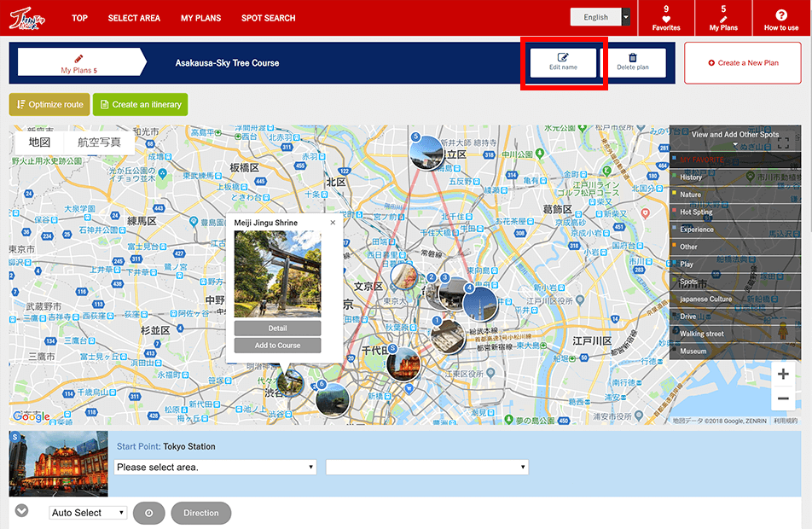
Task: Click the Japan site logo
Action: coord(27,18)
